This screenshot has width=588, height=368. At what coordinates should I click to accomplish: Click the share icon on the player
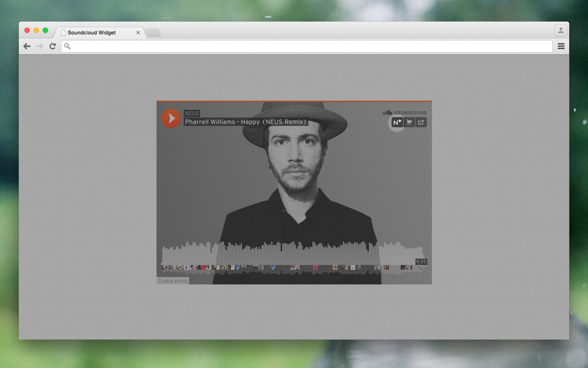click(421, 122)
